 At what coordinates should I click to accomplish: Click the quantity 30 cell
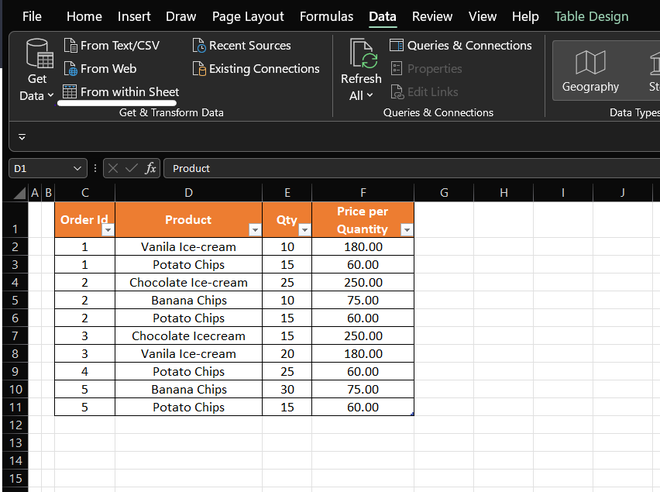(x=287, y=389)
